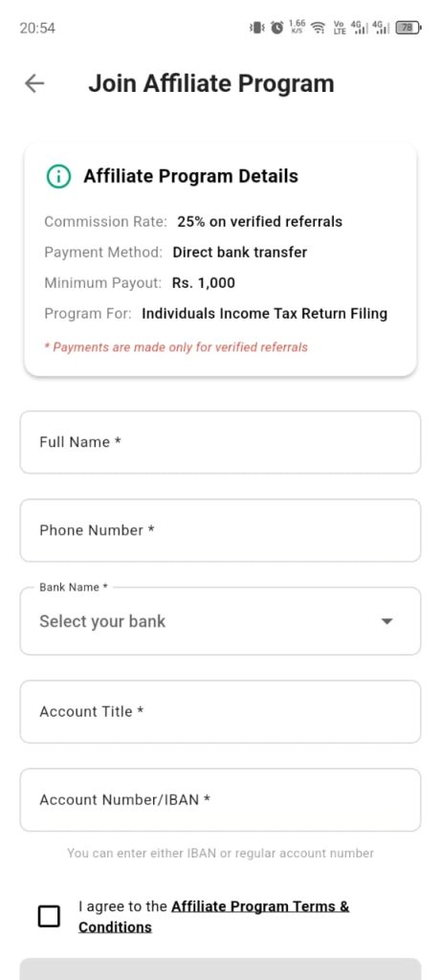Select the Account Number/IBAN field
This screenshot has width=441, height=980.
click(x=220, y=800)
